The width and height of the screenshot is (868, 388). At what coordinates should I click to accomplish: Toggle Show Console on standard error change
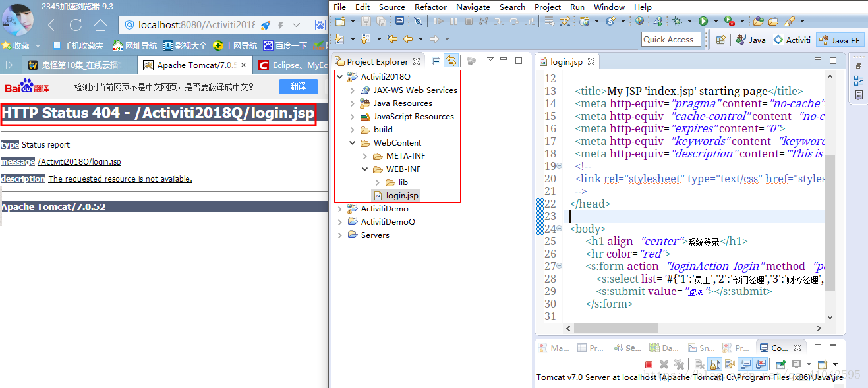(761, 364)
